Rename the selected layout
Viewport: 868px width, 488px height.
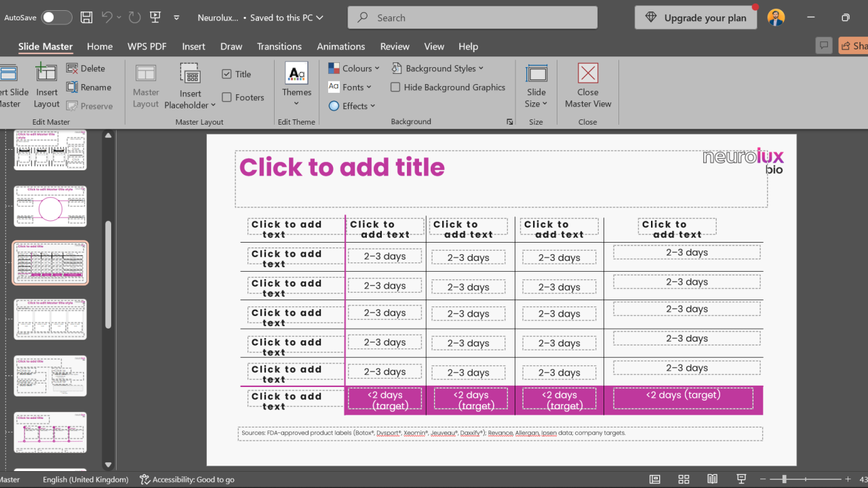coord(89,87)
